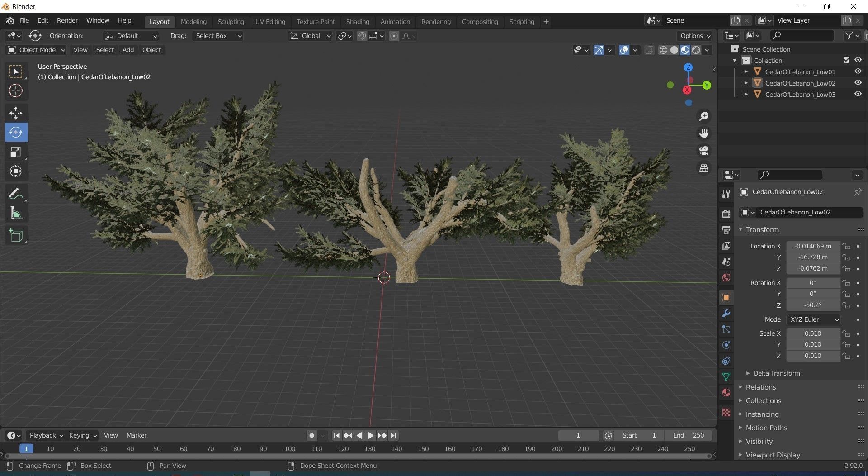Screen dimensions: 868x476
Task: Switch to the Shading workspace tab
Action: (x=358, y=22)
